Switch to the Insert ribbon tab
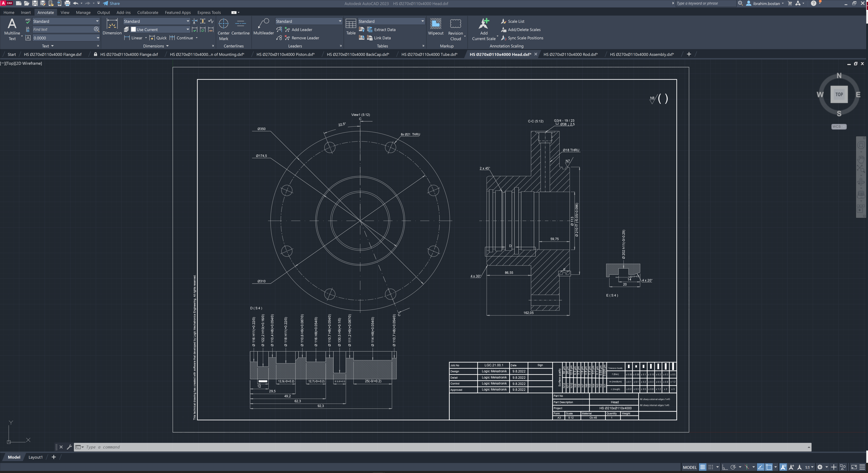The image size is (868, 473). [26, 12]
